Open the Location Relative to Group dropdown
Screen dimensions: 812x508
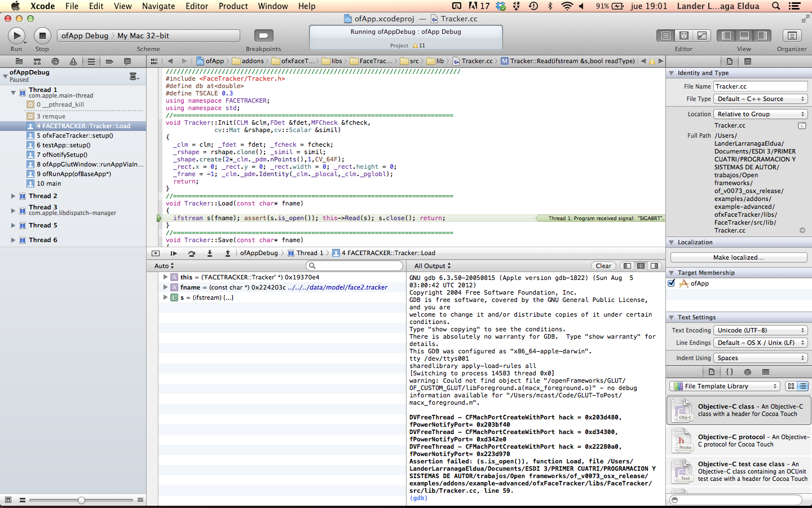tap(761, 114)
